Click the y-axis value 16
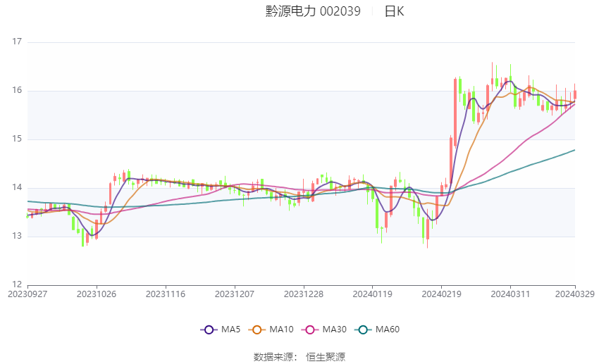This screenshot has height=364, width=599. tap(17, 90)
